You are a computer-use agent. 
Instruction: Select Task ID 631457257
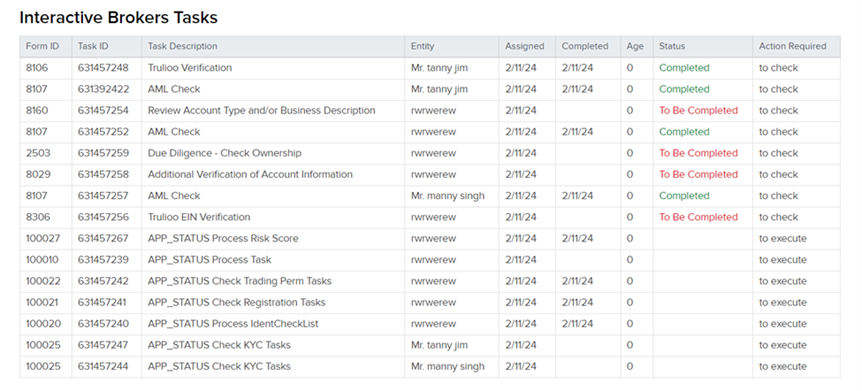pos(103,196)
